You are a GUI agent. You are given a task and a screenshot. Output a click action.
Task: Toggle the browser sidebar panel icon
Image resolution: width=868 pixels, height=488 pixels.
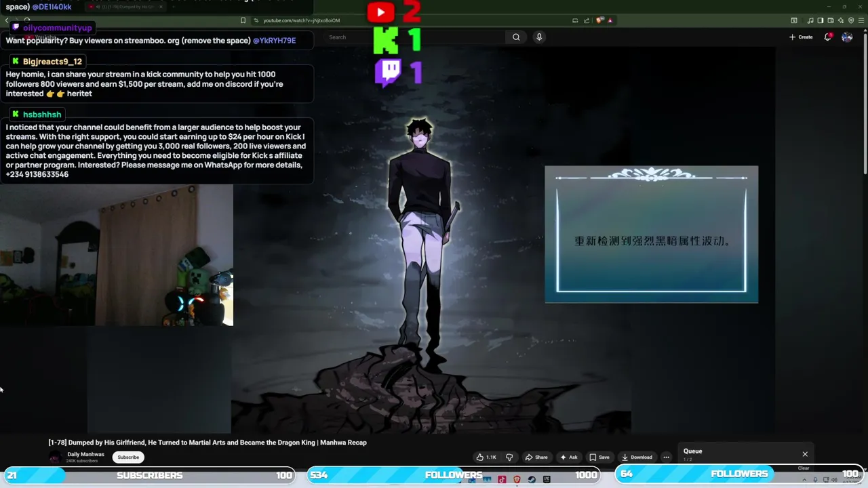click(x=821, y=20)
